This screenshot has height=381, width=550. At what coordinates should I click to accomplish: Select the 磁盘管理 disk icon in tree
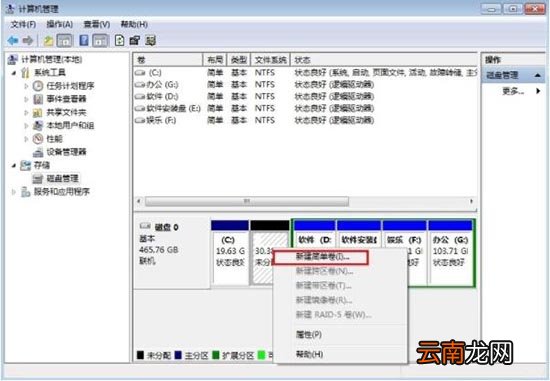pos(38,179)
